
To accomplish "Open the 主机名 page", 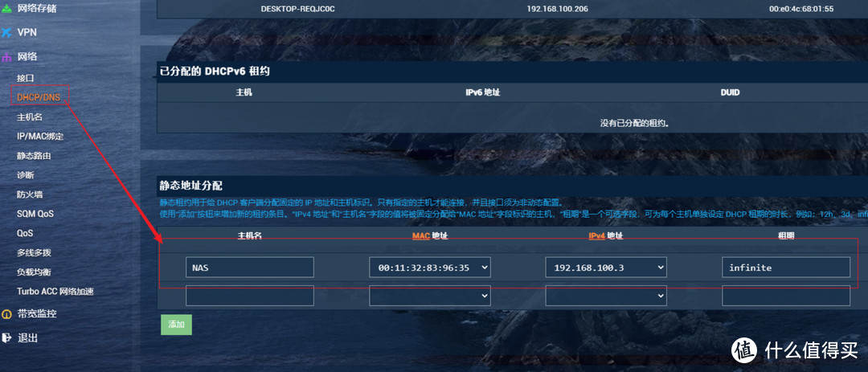I will point(30,117).
